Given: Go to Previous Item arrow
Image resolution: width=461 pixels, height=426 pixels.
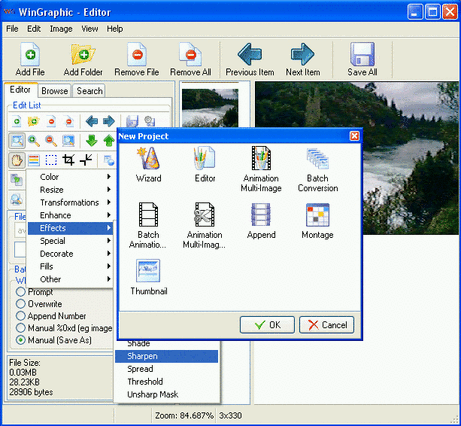Looking at the screenshot, I should tap(250, 54).
